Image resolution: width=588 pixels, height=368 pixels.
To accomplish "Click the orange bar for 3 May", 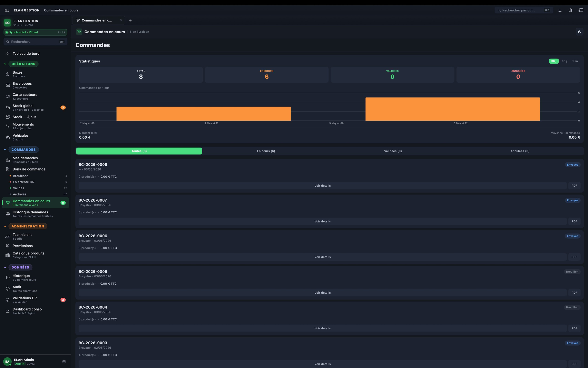I will tap(452, 109).
